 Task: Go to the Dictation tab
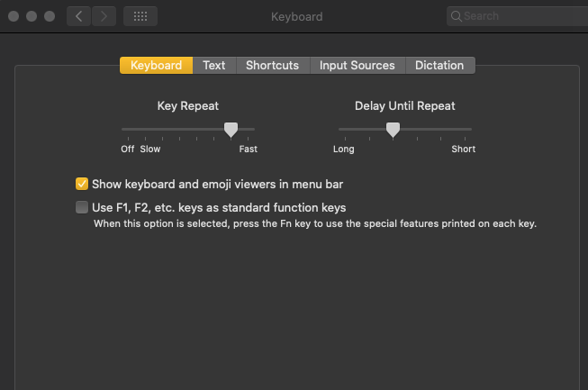pyautogui.click(x=439, y=66)
